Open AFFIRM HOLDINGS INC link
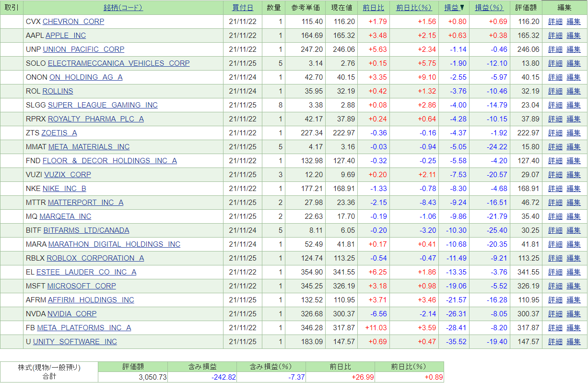 click(91, 300)
